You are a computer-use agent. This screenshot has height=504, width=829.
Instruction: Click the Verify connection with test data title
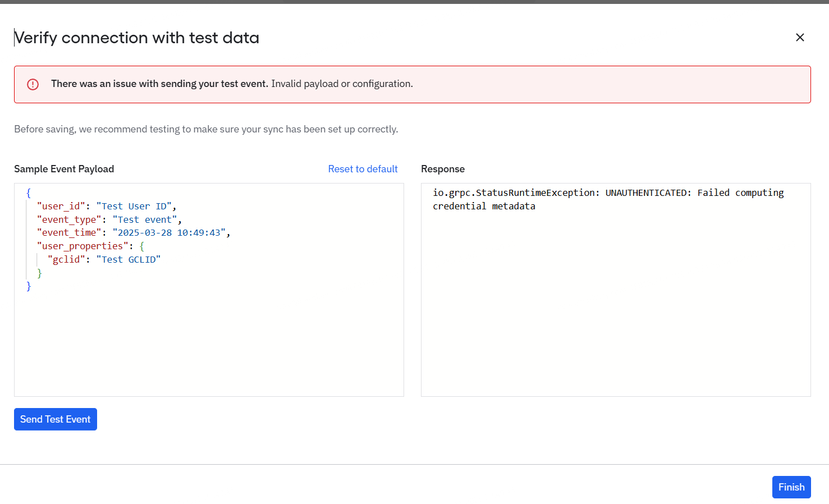[137, 38]
